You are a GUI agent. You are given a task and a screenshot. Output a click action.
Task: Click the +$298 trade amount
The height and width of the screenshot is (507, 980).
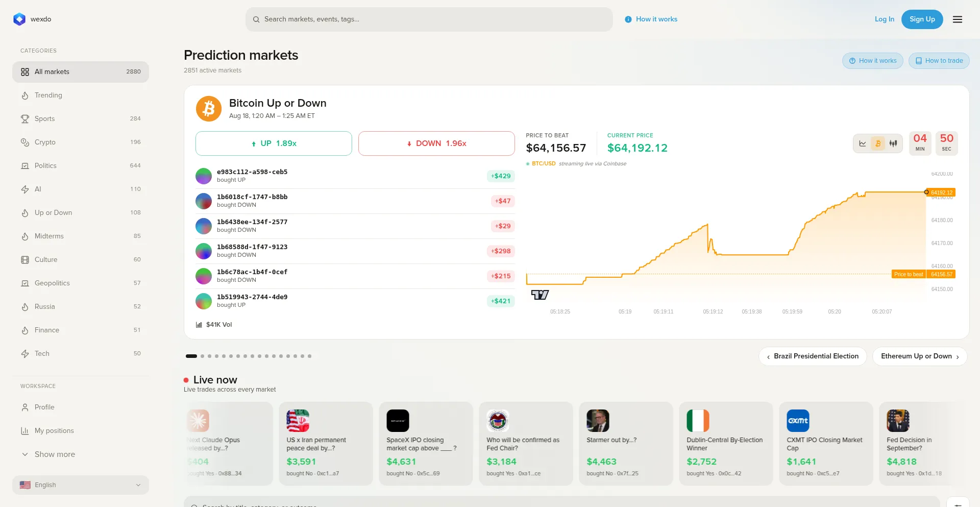coord(501,251)
